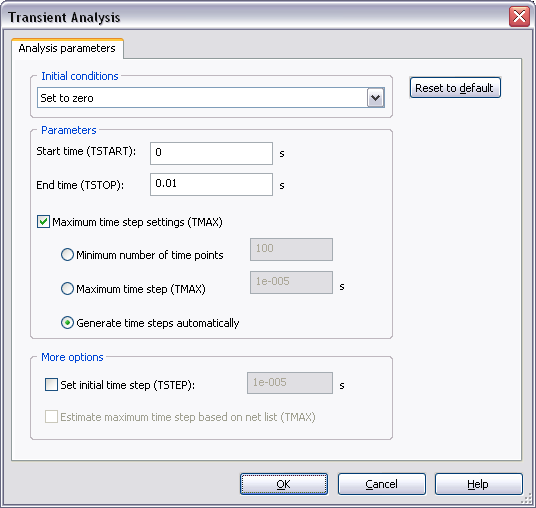
Task: Click the End time (TSTOP) field
Action: pos(211,185)
